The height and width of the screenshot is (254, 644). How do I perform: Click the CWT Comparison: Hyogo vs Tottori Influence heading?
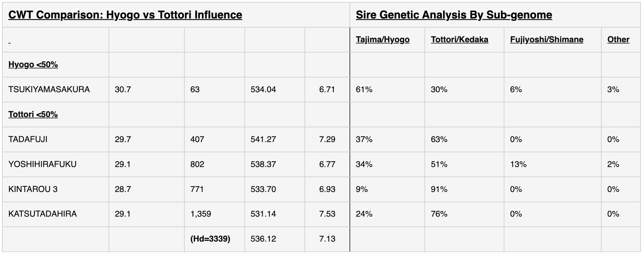pos(125,15)
